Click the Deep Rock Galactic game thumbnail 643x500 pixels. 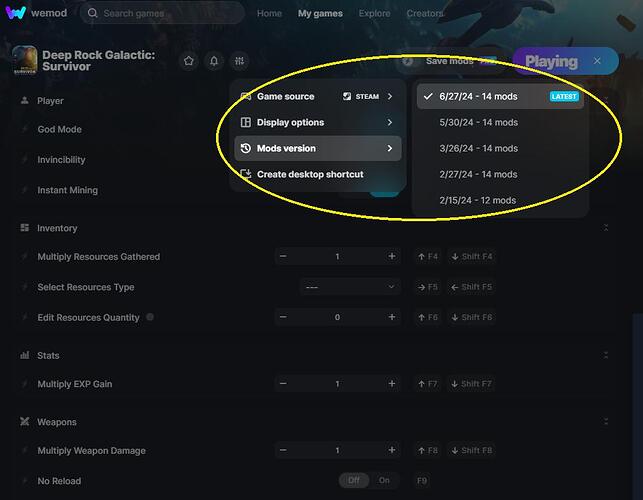[x=24, y=61]
